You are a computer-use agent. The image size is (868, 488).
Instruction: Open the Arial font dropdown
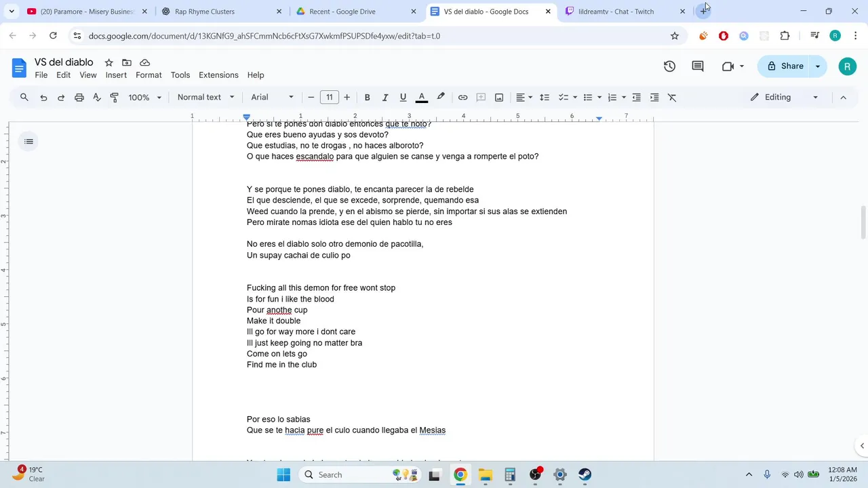coord(273,98)
